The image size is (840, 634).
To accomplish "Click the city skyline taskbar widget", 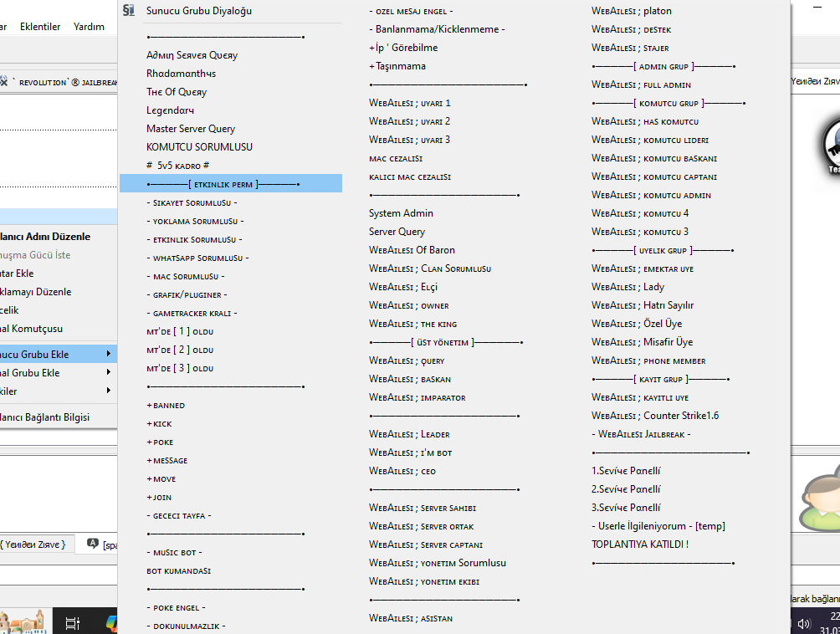I will (23, 622).
